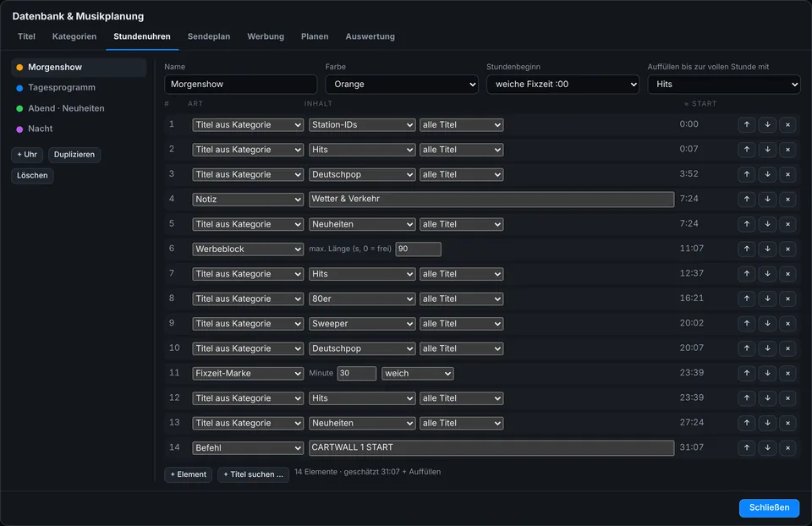Click the + Element button
Image resolution: width=812 pixels, height=526 pixels.
point(188,474)
